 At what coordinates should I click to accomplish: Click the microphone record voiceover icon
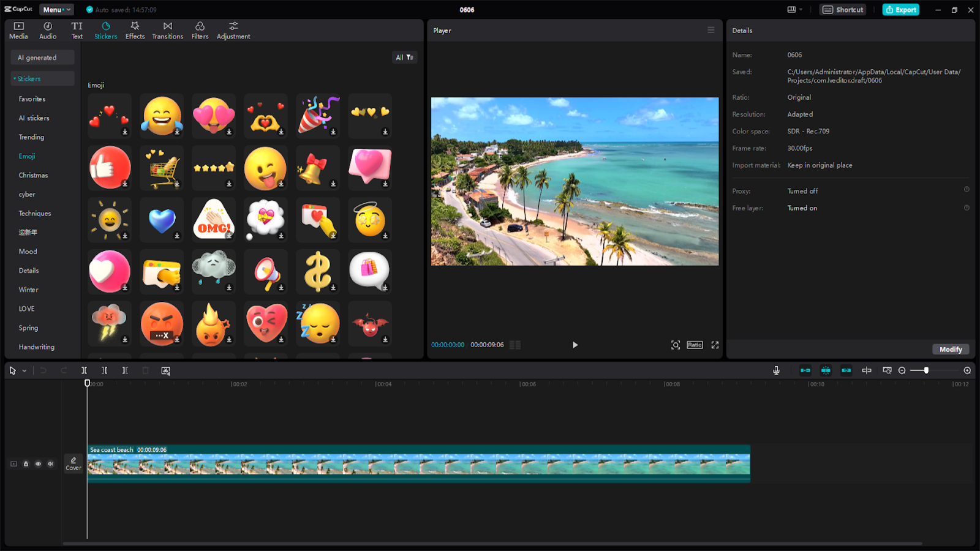(776, 370)
